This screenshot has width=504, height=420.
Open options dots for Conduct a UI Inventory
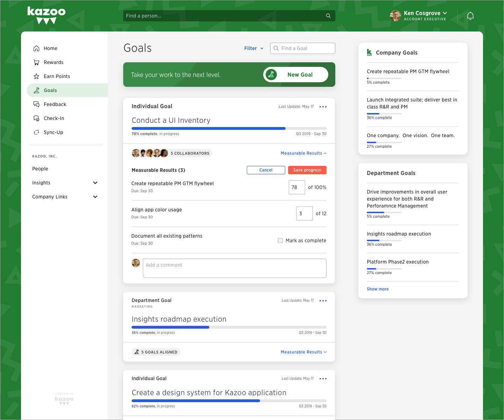pos(323,107)
